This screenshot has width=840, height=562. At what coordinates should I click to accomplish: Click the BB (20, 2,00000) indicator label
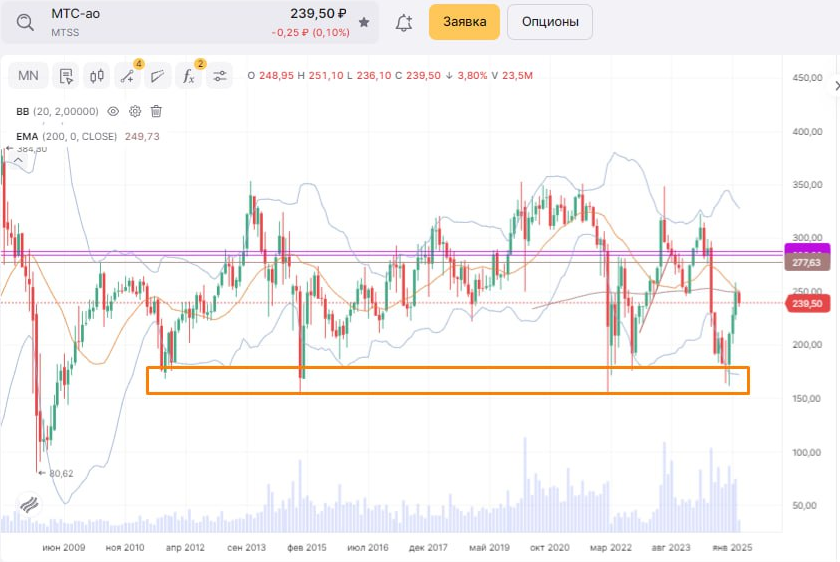pyautogui.click(x=57, y=112)
